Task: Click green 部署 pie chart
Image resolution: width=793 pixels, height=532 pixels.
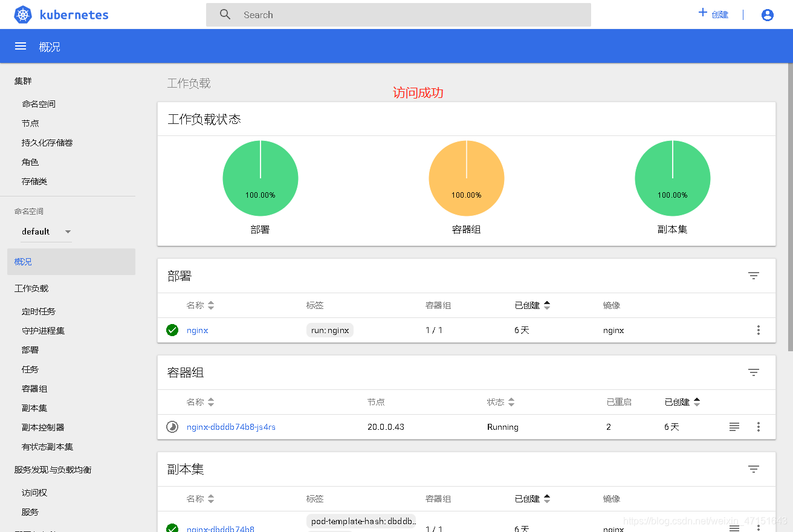Action: point(261,178)
